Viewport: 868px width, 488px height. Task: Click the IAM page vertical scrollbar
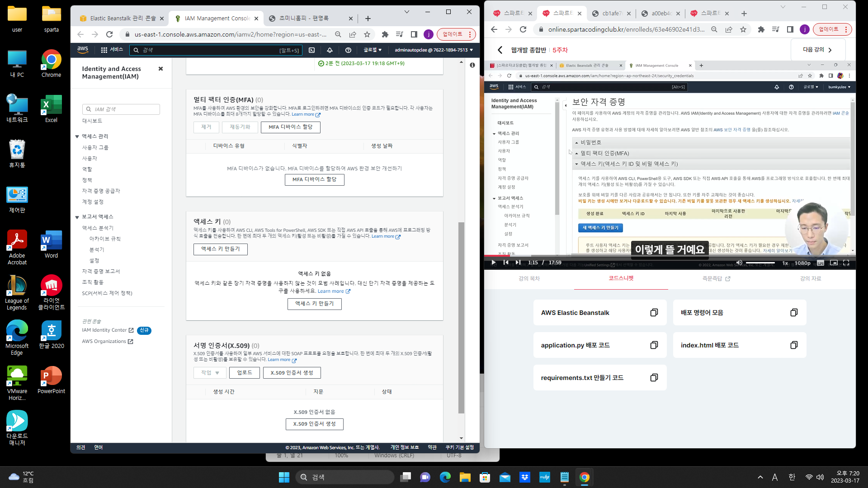point(461,317)
